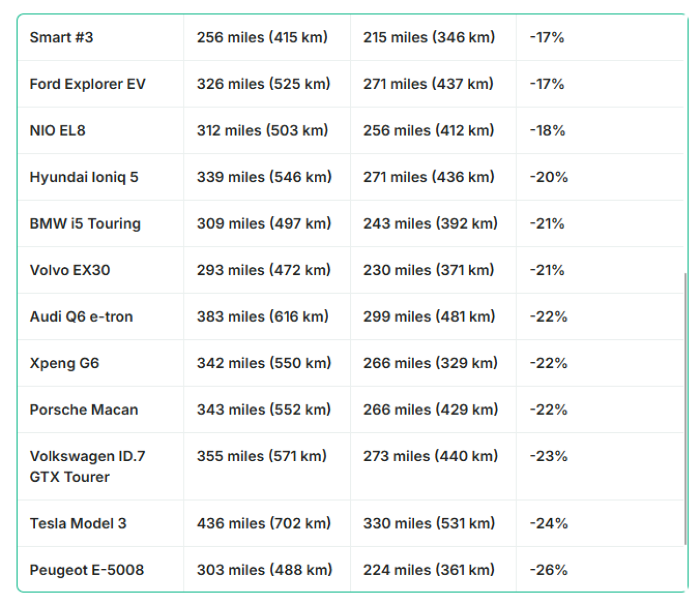Select Volkswagen ID.7 GTX Tourer cell
This screenshot has width=700, height=605.
(87, 467)
